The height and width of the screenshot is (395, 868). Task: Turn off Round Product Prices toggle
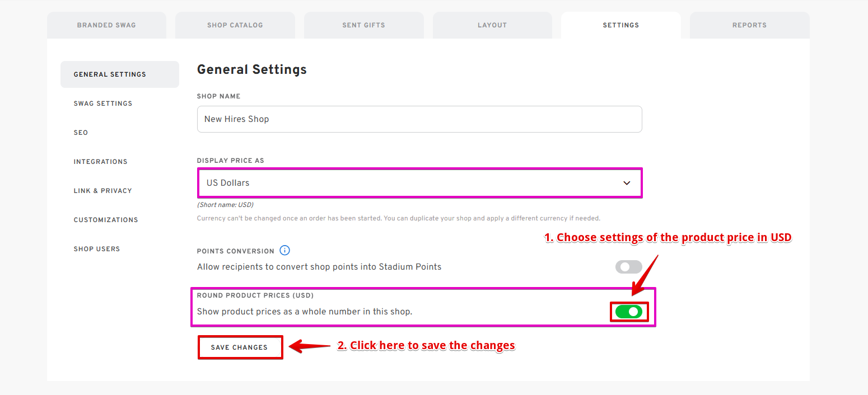(x=628, y=312)
